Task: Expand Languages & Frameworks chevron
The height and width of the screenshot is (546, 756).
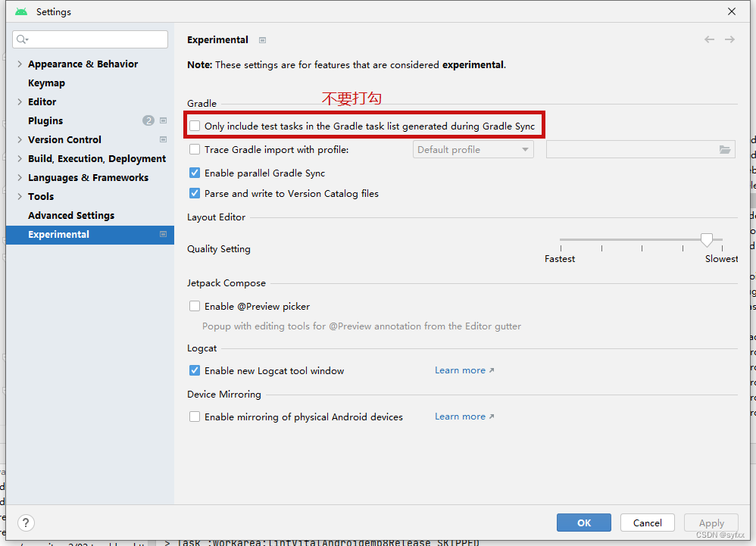Action: [20, 177]
